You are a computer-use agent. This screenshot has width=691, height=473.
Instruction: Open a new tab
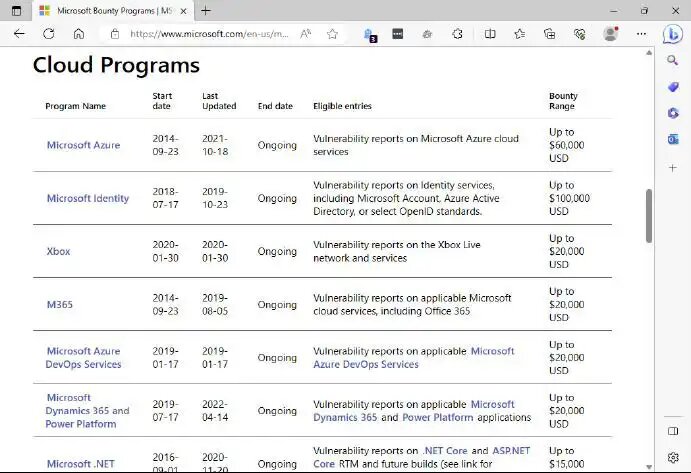click(205, 11)
